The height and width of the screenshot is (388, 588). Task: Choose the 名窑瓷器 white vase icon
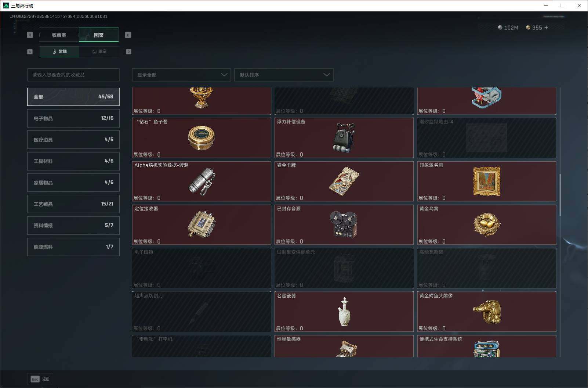pyautogui.click(x=344, y=312)
